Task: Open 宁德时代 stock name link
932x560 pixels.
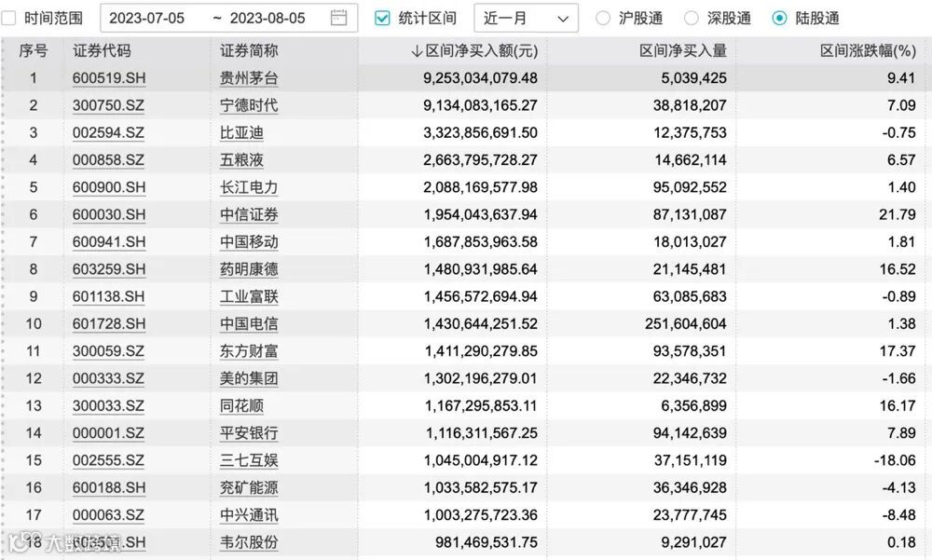Action: click(249, 106)
